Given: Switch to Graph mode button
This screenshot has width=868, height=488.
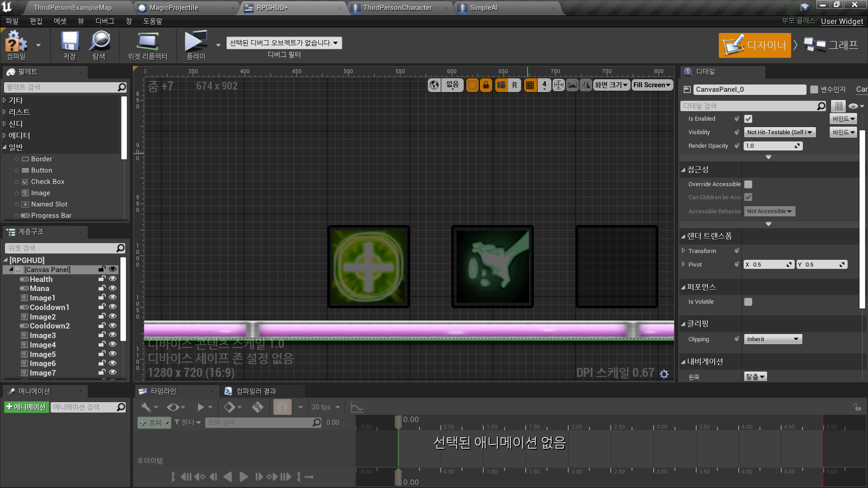Looking at the screenshot, I should pos(832,45).
